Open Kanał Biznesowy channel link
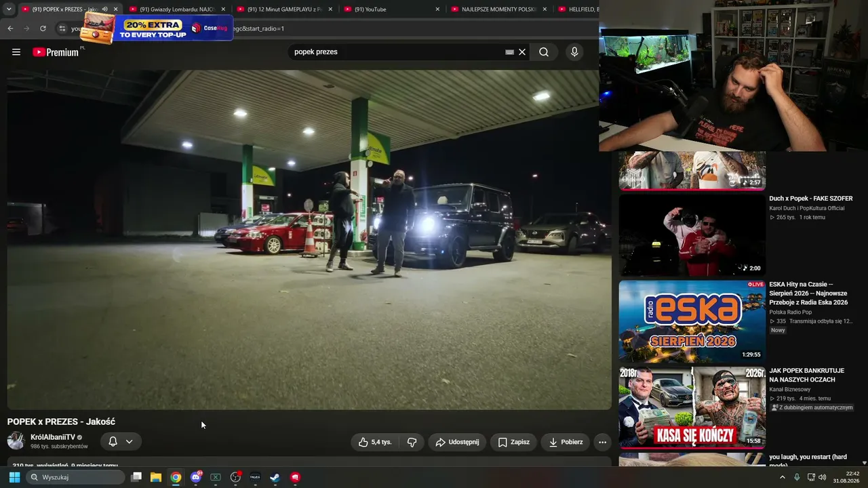868x488 pixels. click(x=790, y=390)
